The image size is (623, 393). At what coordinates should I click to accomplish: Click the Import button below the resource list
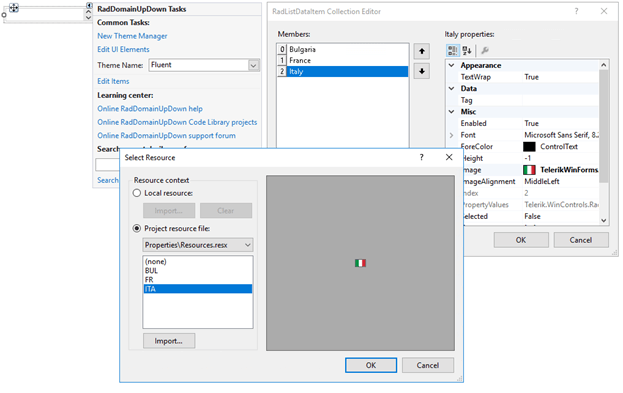pos(169,341)
